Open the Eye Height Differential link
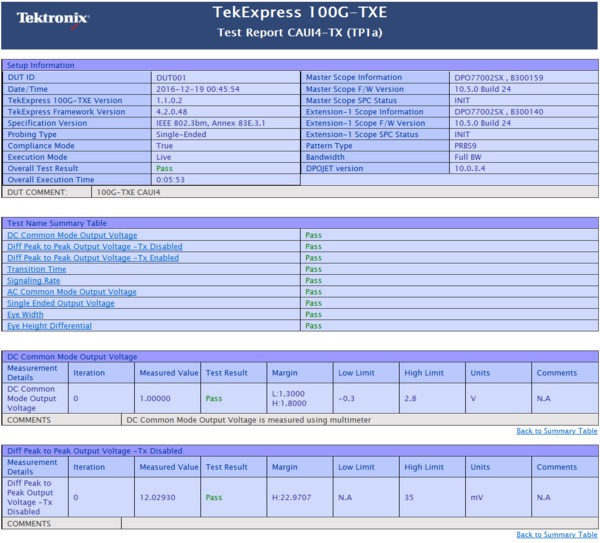The height and width of the screenshot is (543, 600). [x=49, y=326]
